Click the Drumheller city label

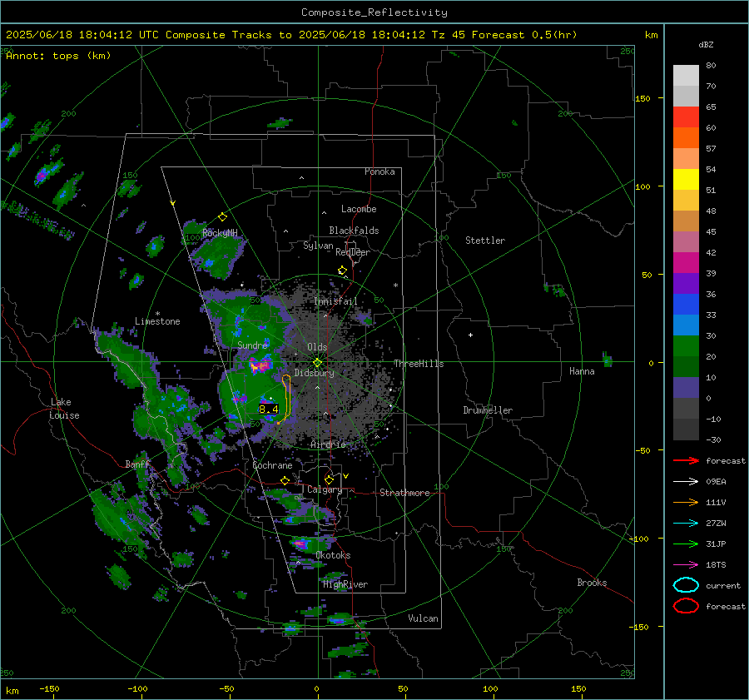pos(488,410)
